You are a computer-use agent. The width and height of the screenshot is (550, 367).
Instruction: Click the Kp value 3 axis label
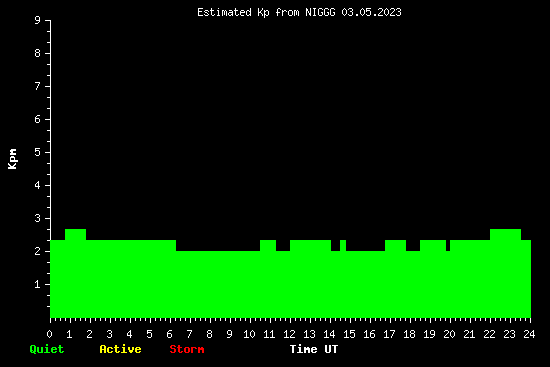pos(38,218)
